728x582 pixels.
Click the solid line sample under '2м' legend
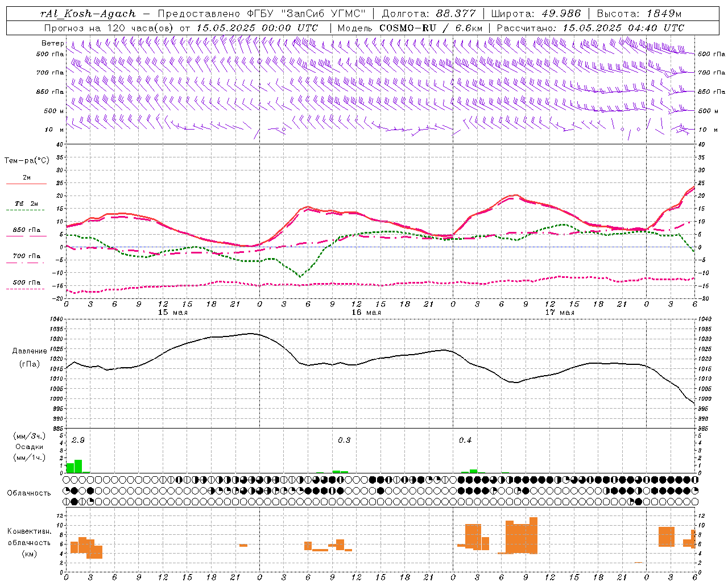[26, 184]
